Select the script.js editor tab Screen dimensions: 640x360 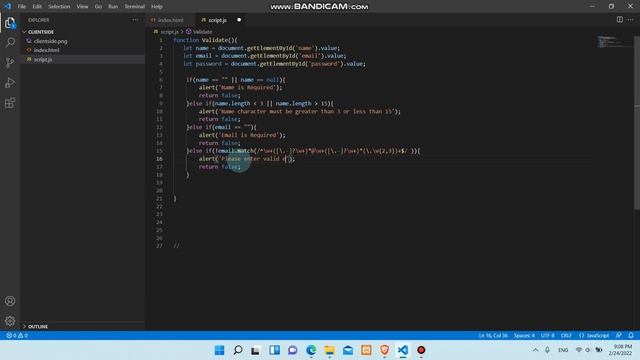[218, 20]
